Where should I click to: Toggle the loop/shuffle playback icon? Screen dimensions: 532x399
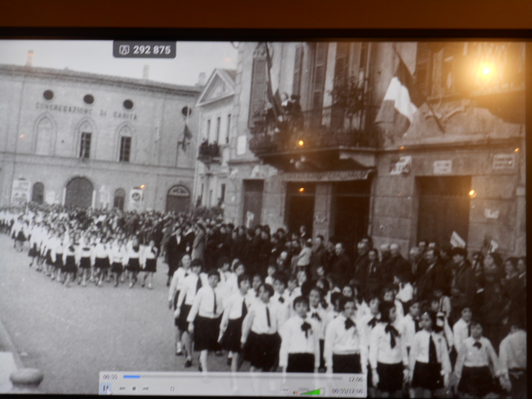[x=172, y=388]
